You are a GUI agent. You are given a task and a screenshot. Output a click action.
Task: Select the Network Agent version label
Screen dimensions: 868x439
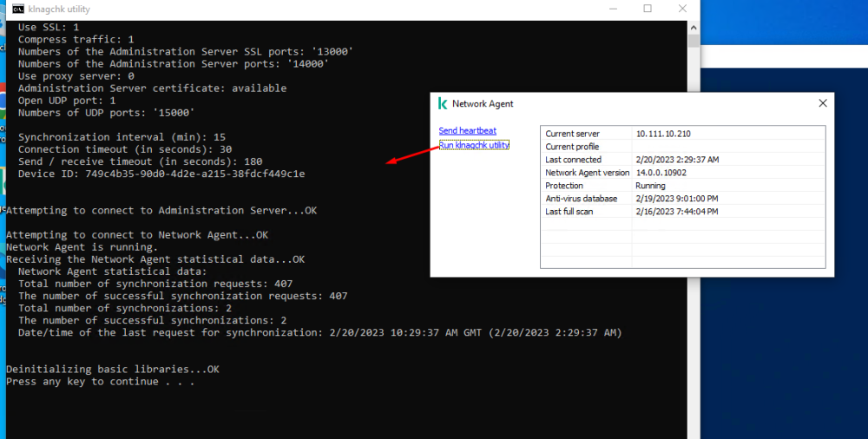(x=588, y=173)
